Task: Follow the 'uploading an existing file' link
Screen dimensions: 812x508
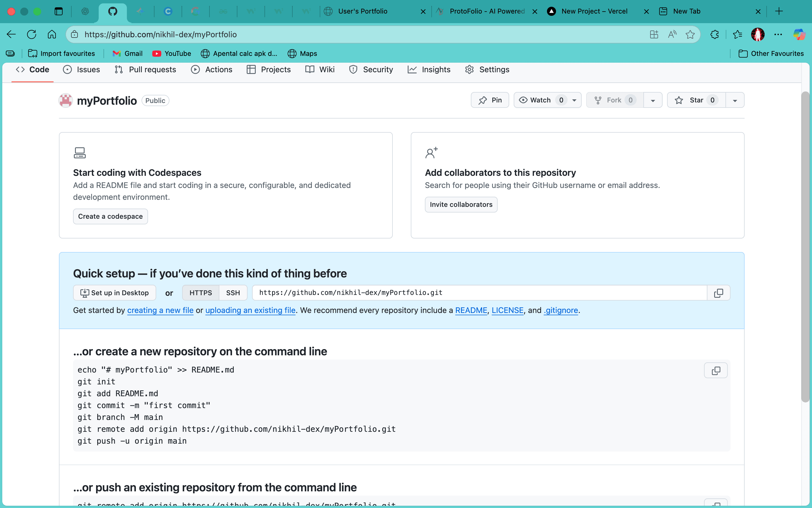Action: 250,310
